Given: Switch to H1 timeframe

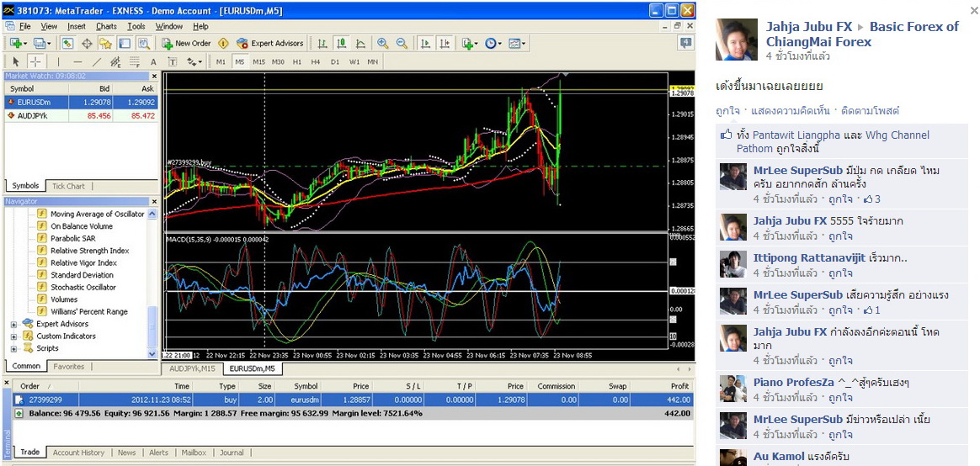Looking at the screenshot, I should pos(297,62).
